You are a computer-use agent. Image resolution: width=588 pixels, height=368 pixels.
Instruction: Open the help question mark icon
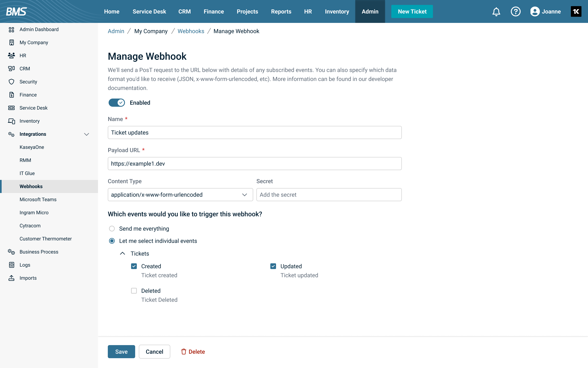(516, 11)
